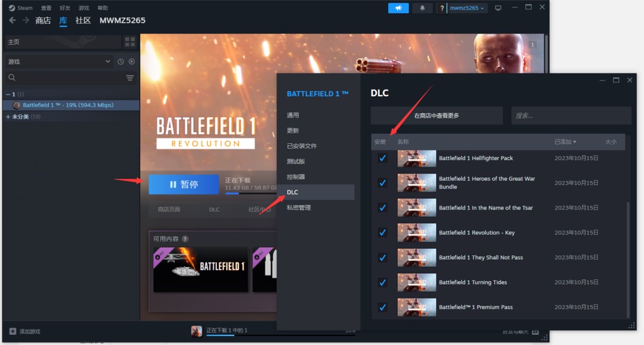
Task: Click the DLC 搜索 field
Action: 571,116
